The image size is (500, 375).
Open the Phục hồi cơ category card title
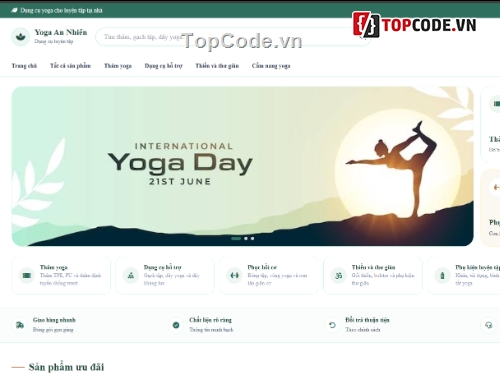tap(262, 267)
